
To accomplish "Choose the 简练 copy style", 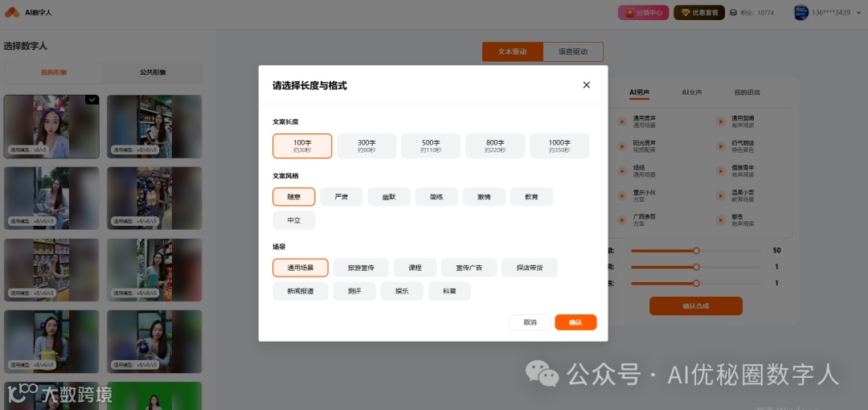I will [x=436, y=197].
